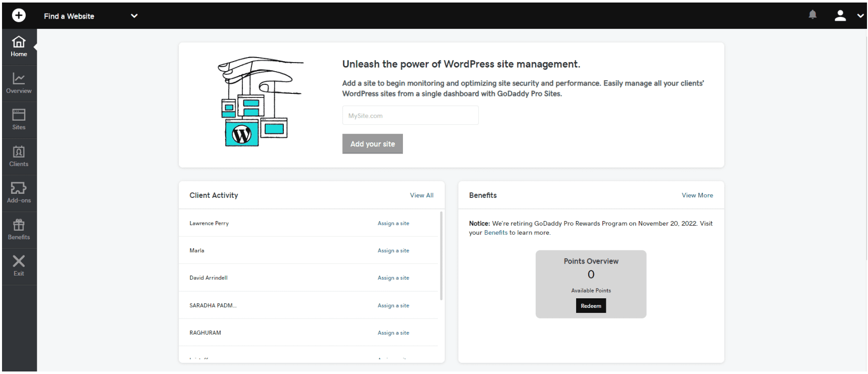Viewport: 868px width, 374px height.
Task: Click the plus add-site icon
Action: point(19,16)
